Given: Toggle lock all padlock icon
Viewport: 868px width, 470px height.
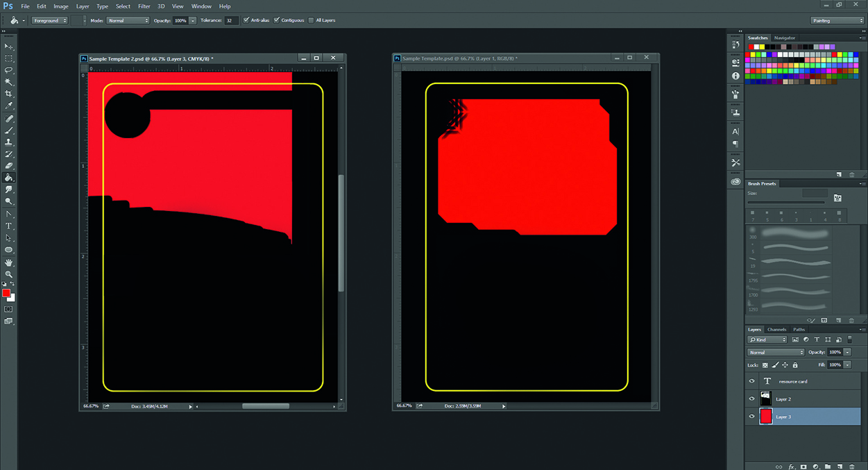Looking at the screenshot, I should (x=795, y=364).
